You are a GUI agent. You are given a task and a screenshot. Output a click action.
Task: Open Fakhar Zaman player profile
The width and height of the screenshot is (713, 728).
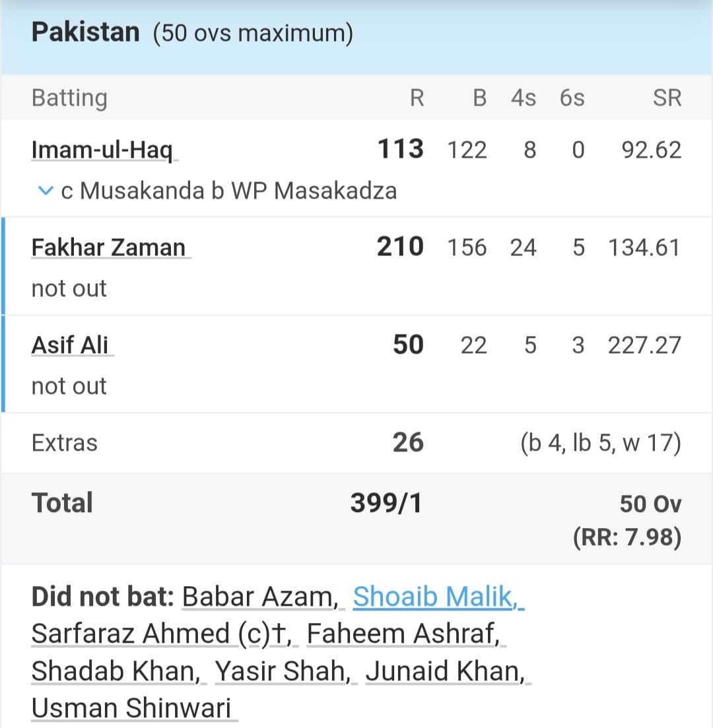(109, 248)
